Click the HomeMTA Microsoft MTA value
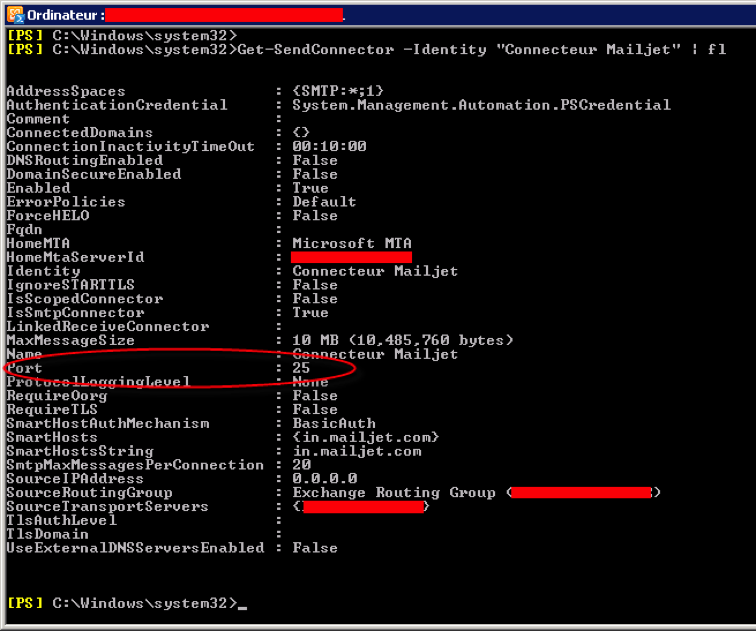The image size is (756, 631). pyautogui.click(x=351, y=243)
